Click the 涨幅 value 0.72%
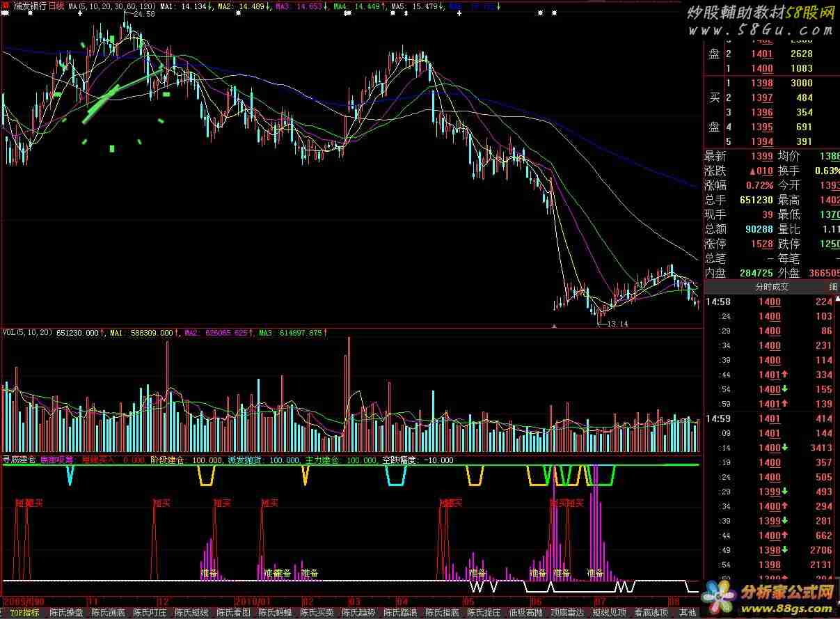840x619 pixels. pos(759,186)
